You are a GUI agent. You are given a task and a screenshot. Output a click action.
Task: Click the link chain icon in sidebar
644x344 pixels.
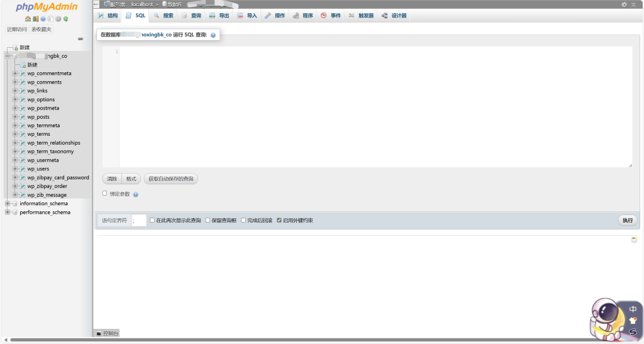[x=80, y=39]
